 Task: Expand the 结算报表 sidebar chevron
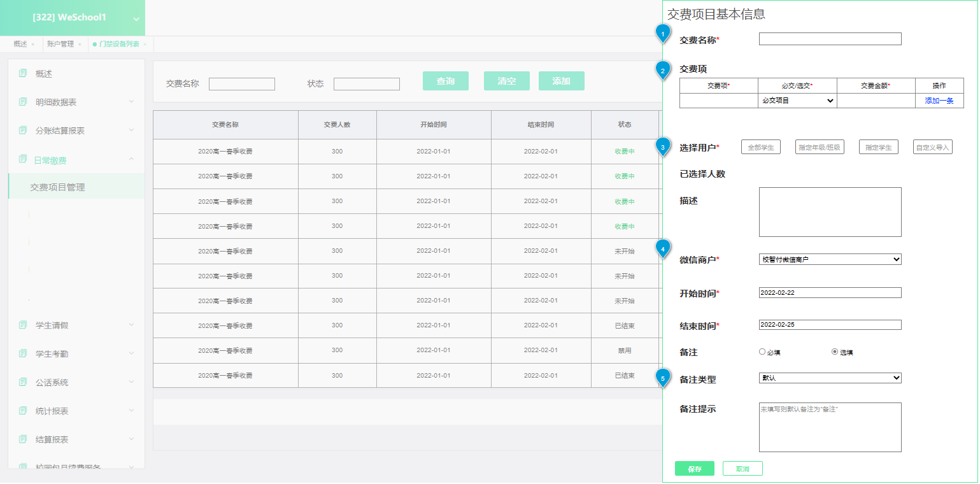tap(131, 439)
